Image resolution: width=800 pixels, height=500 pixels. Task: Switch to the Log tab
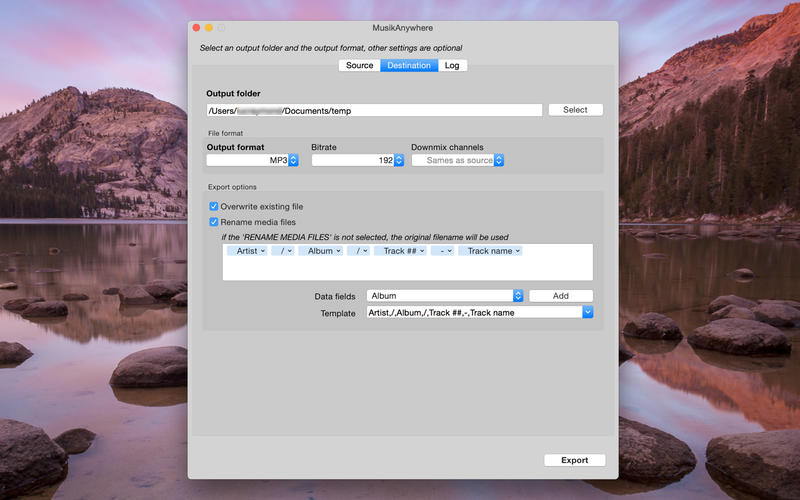tap(452, 66)
